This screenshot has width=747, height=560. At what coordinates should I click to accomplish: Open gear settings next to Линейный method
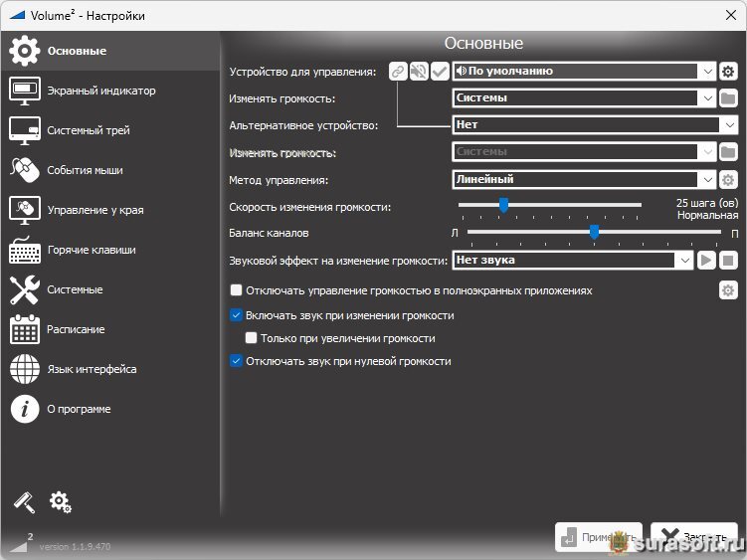tap(728, 180)
